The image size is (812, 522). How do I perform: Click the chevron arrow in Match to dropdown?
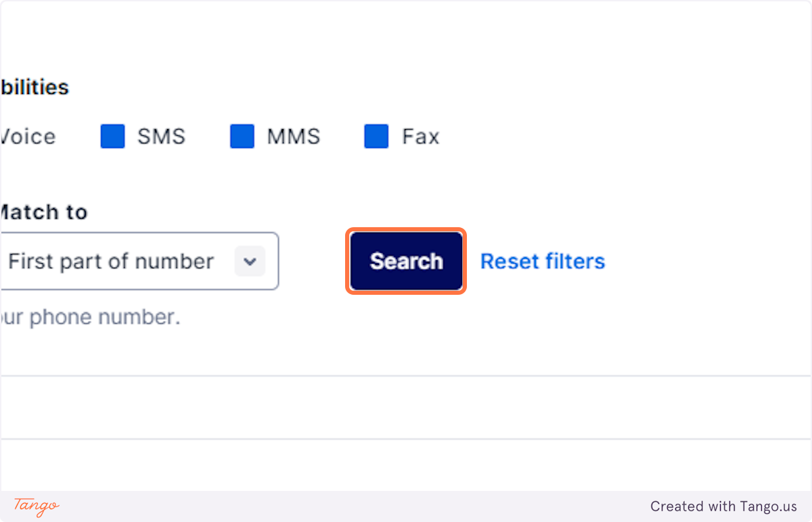point(250,261)
